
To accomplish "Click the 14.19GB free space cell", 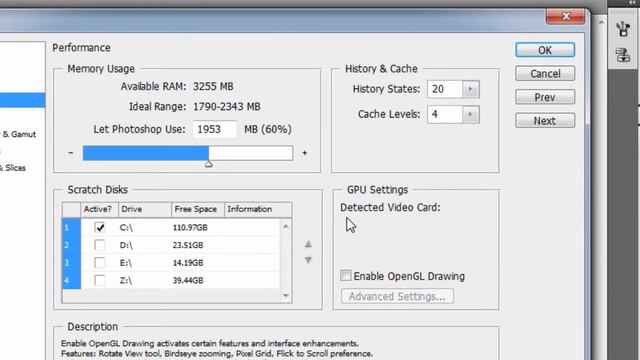I will pos(188,262).
